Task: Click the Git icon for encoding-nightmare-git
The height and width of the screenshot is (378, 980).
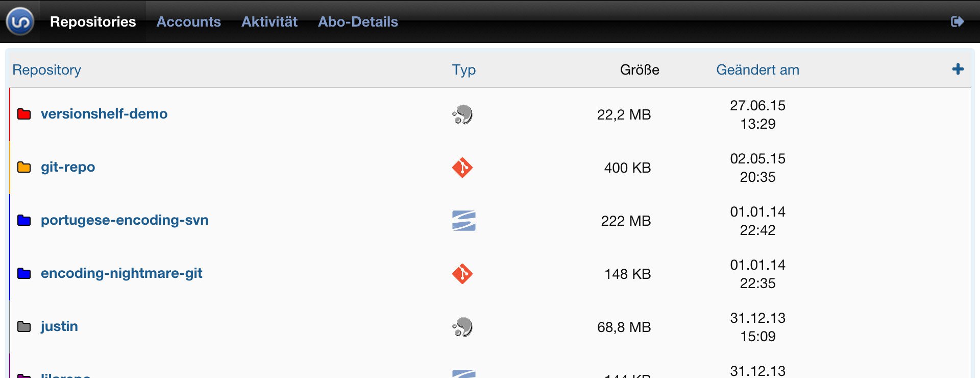Action: point(462,274)
